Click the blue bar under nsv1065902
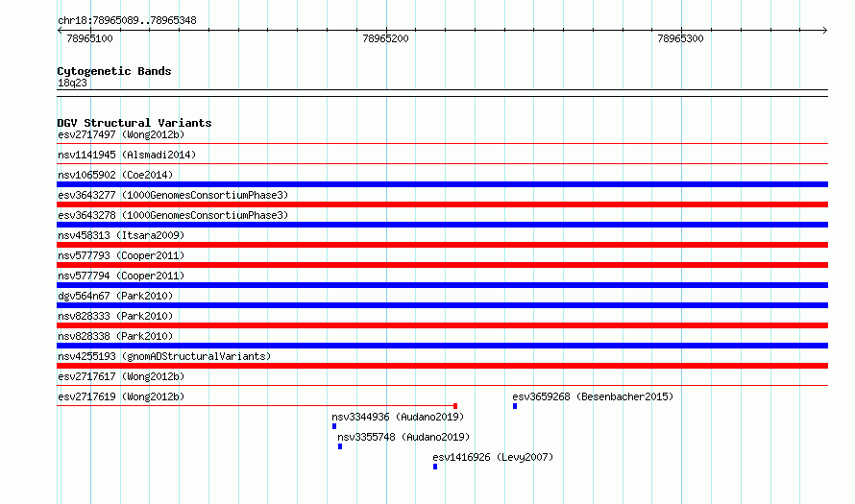 point(442,184)
